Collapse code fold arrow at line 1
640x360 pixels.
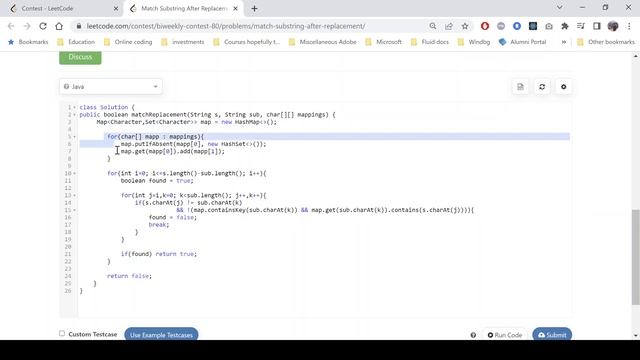pyautogui.click(x=75, y=107)
